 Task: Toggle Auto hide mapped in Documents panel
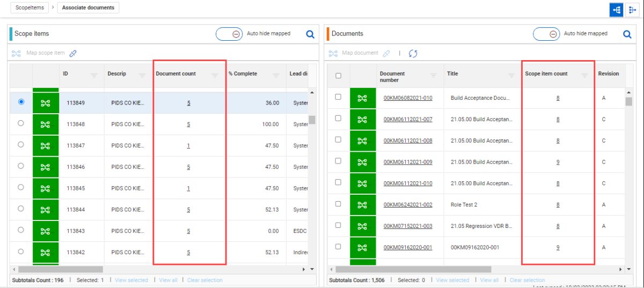pyautogui.click(x=546, y=34)
